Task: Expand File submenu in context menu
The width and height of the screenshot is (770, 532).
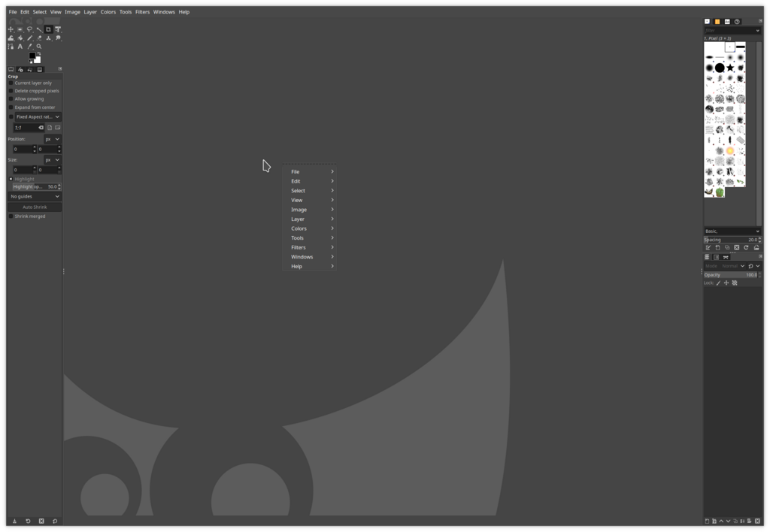Action: click(309, 172)
